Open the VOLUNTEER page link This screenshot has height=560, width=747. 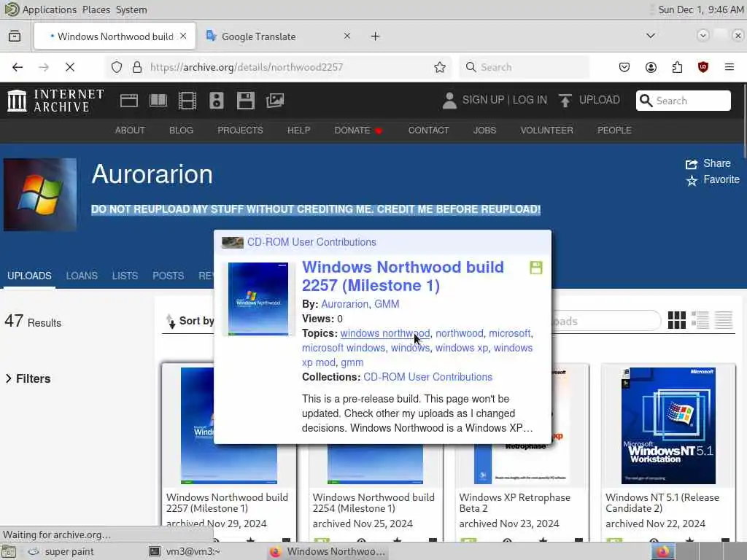tap(547, 130)
